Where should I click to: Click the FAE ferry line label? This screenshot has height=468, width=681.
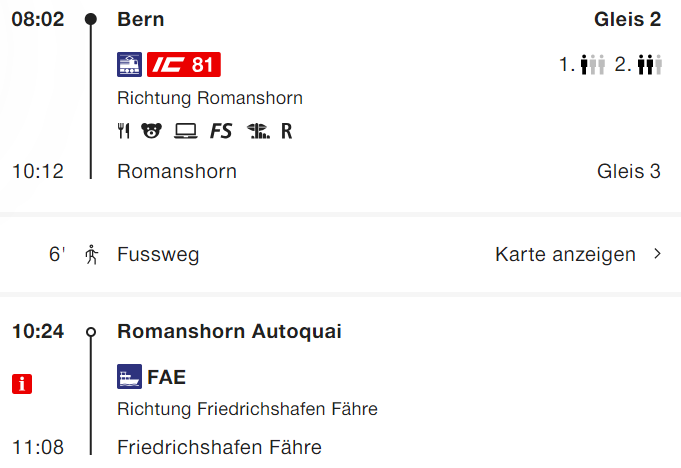(x=167, y=377)
